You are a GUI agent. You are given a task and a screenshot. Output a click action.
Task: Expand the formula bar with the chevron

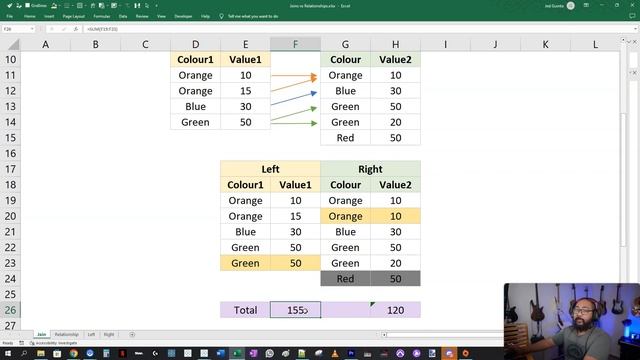click(x=636, y=29)
